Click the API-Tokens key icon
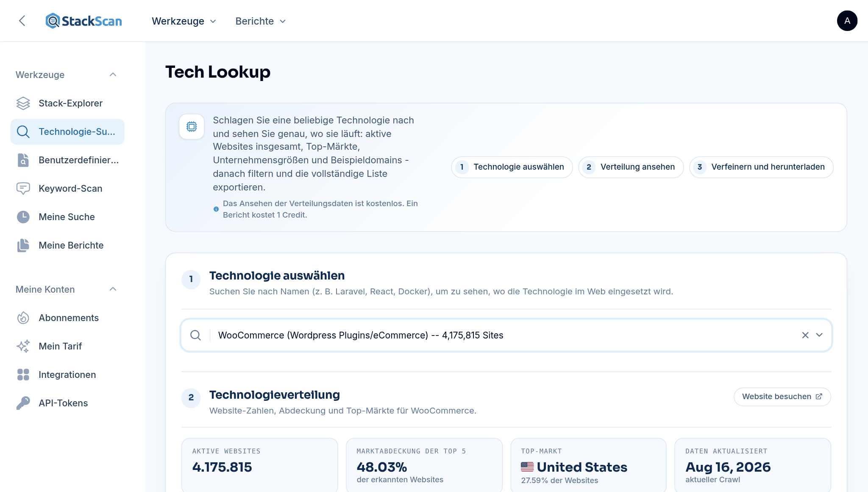The height and width of the screenshot is (492, 868). pos(23,403)
